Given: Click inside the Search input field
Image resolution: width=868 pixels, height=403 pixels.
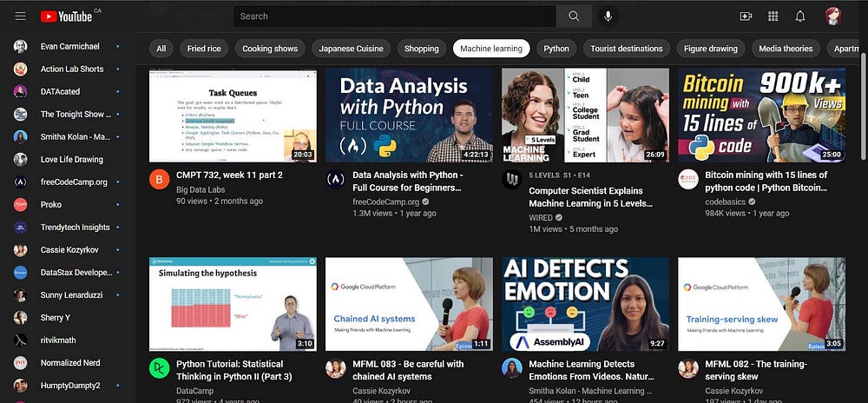Looking at the screenshot, I should (x=395, y=16).
